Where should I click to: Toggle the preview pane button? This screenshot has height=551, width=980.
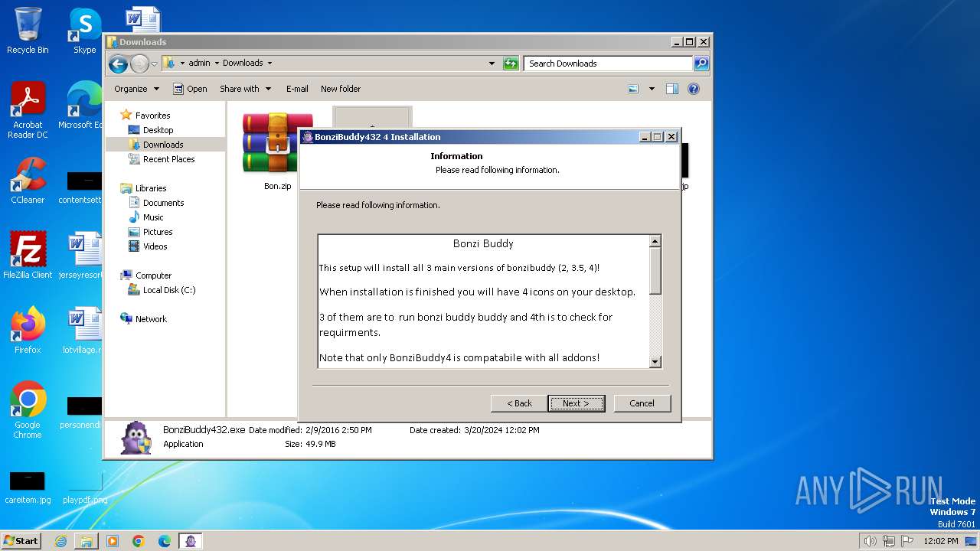tap(672, 89)
